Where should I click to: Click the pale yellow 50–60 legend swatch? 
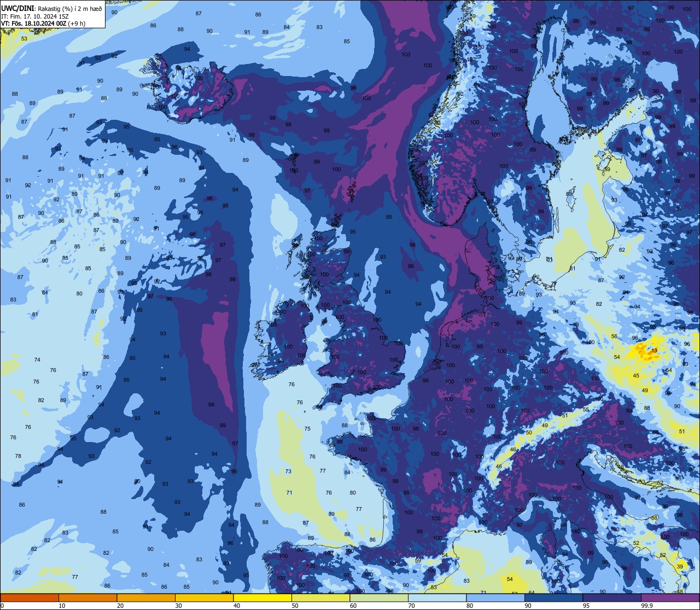320,597
